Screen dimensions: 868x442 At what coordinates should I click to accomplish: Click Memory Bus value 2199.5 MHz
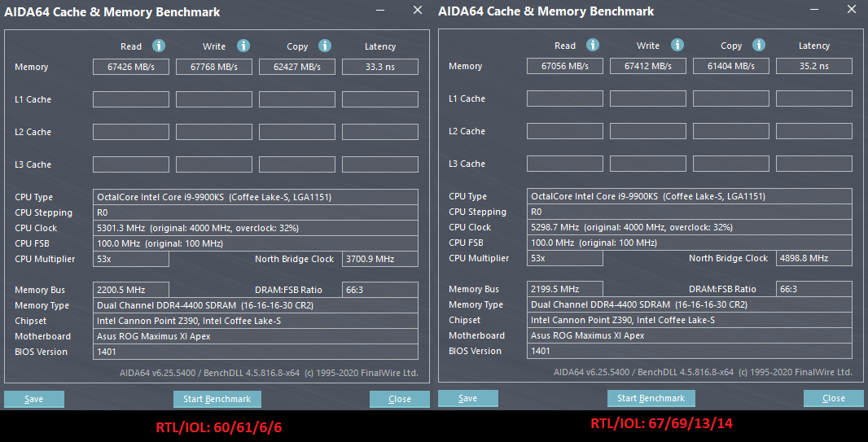point(564,289)
